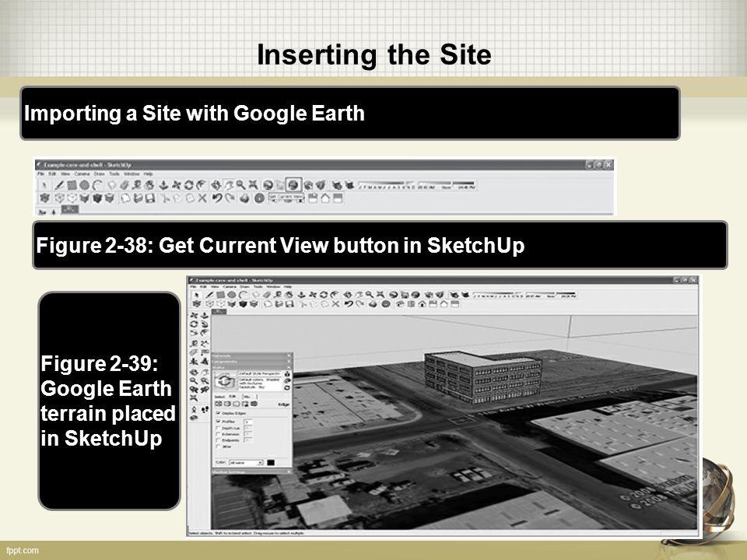747x560 pixels.
Task: Collapse the Styles panel header
Action: (x=251, y=367)
